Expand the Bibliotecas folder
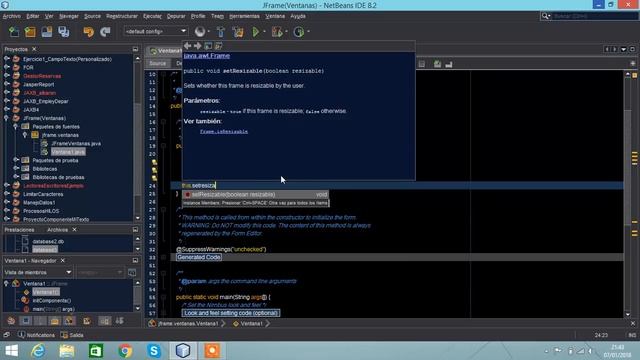This screenshot has width=640, height=360. point(16,168)
